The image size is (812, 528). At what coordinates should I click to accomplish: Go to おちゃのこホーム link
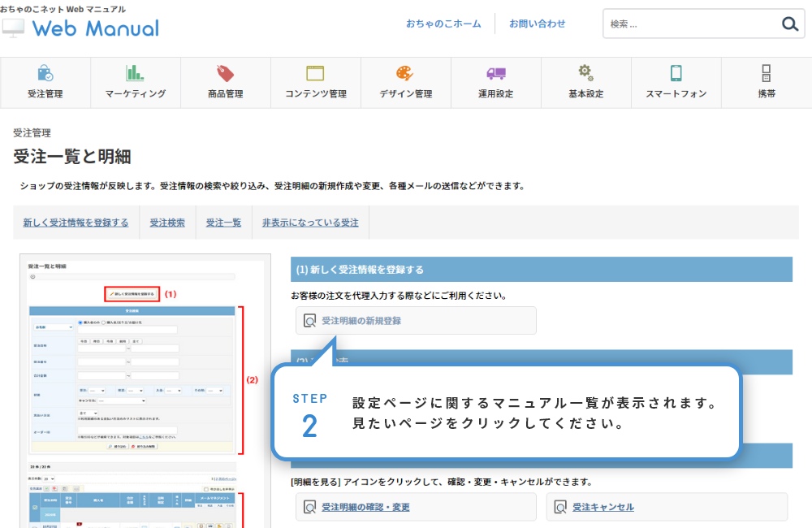(x=443, y=24)
